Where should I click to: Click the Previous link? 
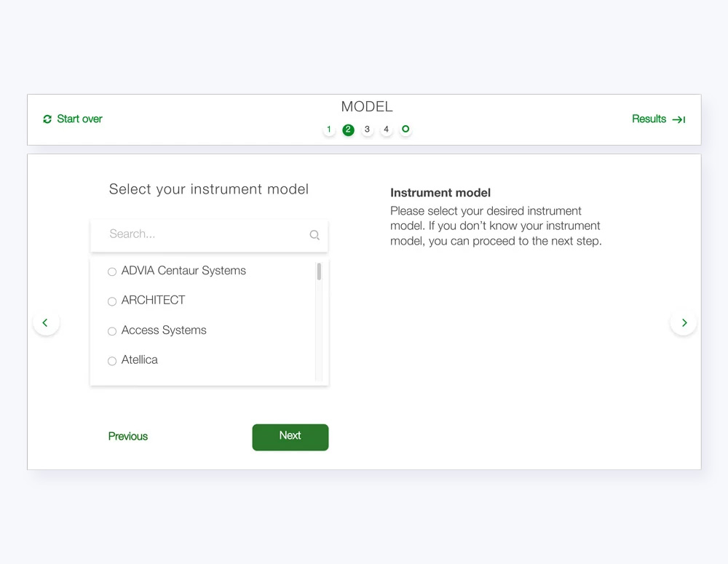tap(127, 437)
